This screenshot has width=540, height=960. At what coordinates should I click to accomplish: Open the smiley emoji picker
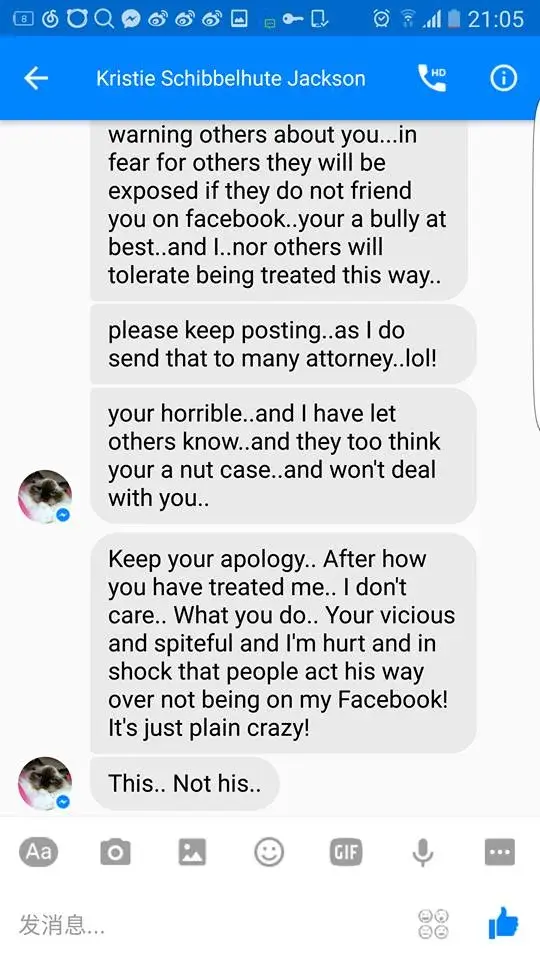pyautogui.click(x=269, y=852)
